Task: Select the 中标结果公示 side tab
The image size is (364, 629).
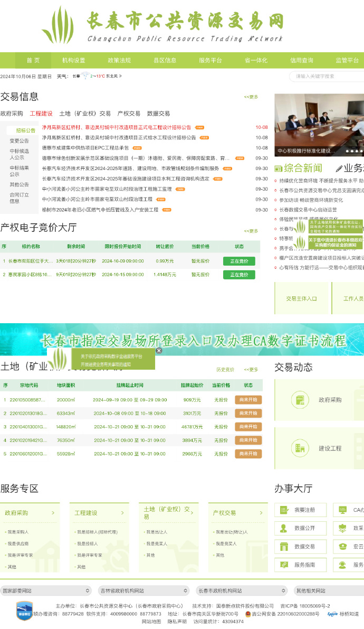Action: pos(19,171)
